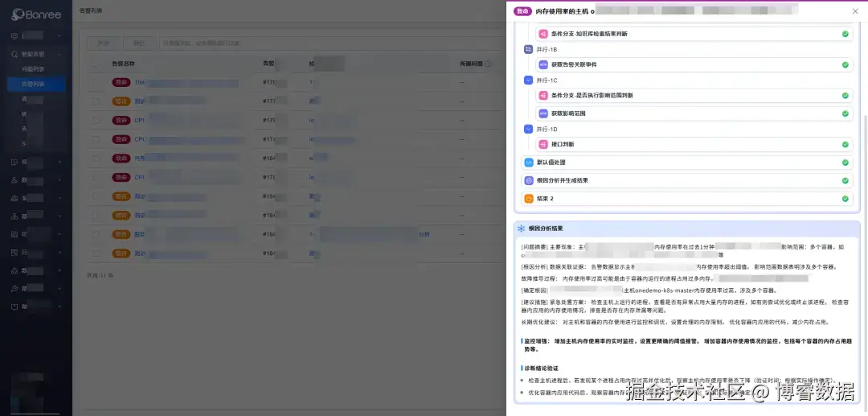Click the 分析 link in the 服务 row
Image resolution: width=868 pixels, height=416 pixels.
click(x=424, y=234)
